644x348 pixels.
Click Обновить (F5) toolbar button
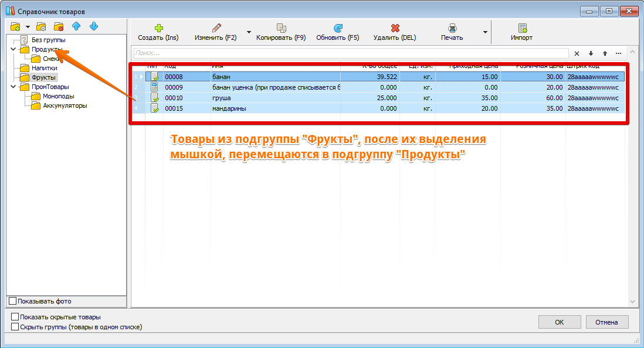pos(338,32)
